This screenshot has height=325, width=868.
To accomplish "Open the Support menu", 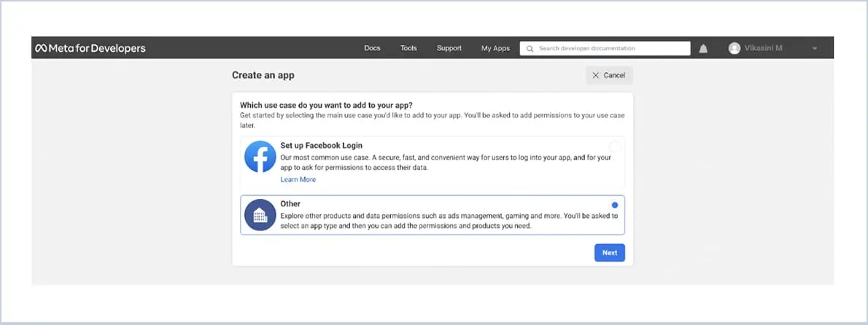I will tap(449, 48).
